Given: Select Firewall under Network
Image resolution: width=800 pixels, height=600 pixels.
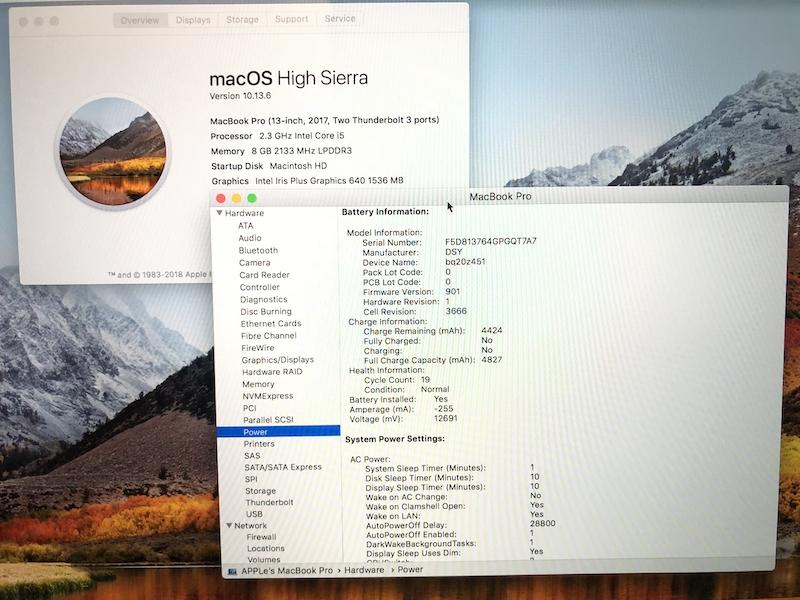Looking at the screenshot, I should 262,537.
